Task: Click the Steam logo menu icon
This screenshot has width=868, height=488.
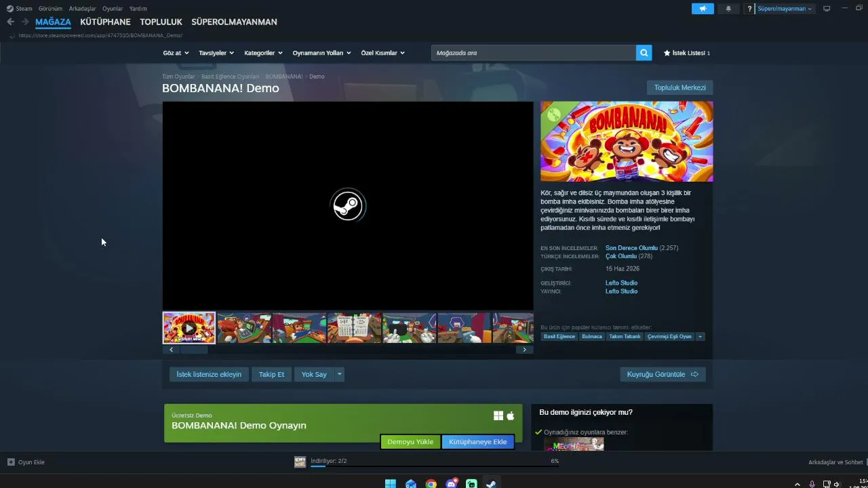Action: (x=9, y=9)
